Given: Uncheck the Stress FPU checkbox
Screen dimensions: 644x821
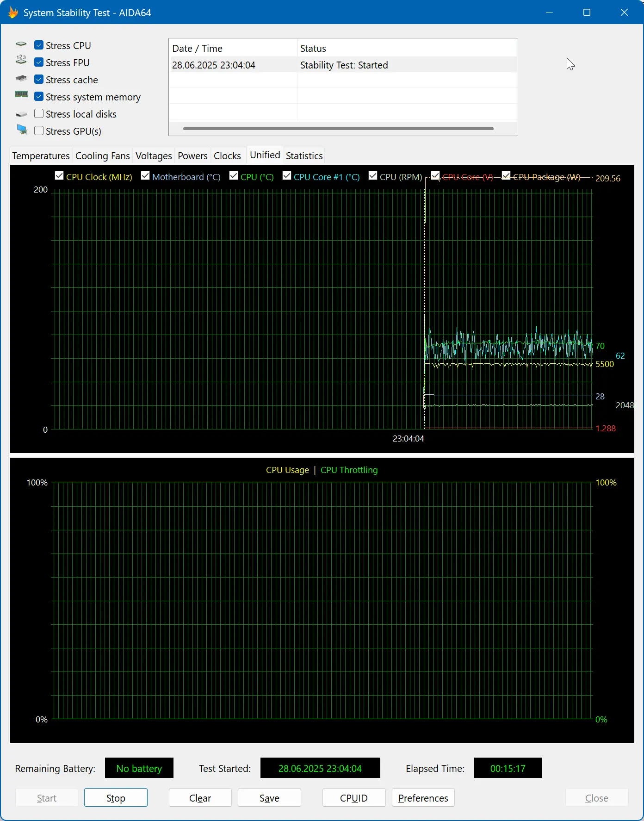Looking at the screenshot, I should pyautogui.click(x=39, y=62).
